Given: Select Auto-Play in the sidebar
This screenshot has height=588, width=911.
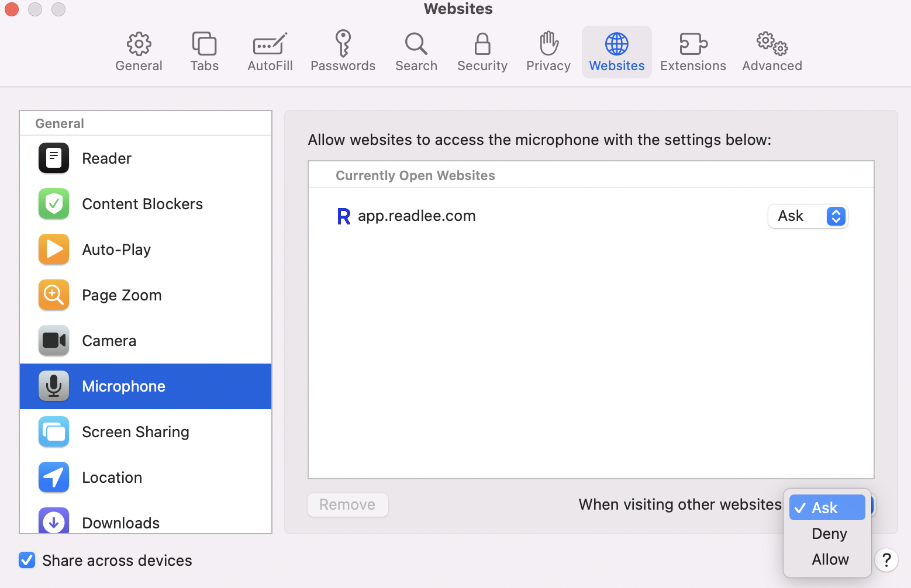Looking at the screenshot, I should pos(146,250).
